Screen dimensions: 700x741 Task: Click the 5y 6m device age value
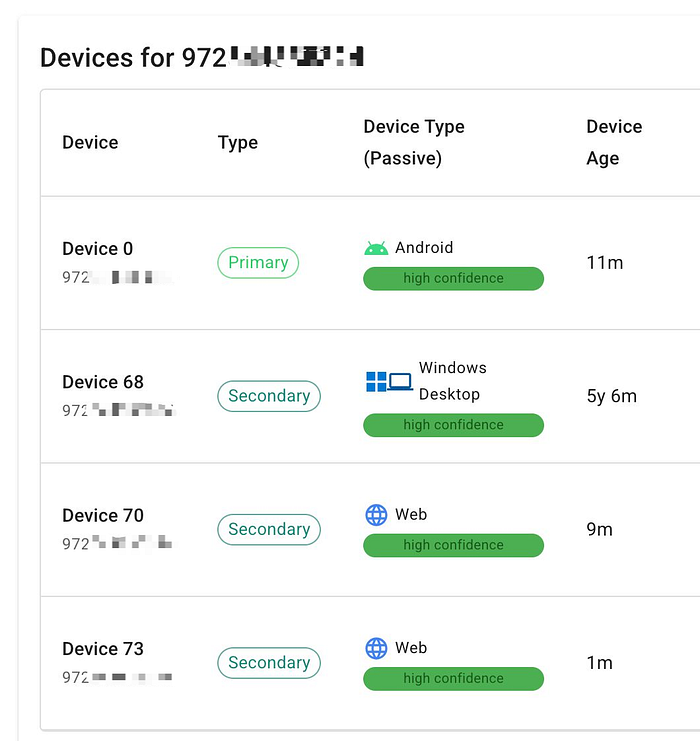pyautogui.click(x=611, y=396)
